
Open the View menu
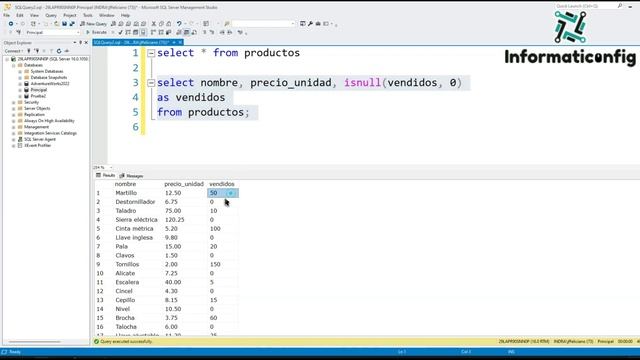[x=34, y=15]
